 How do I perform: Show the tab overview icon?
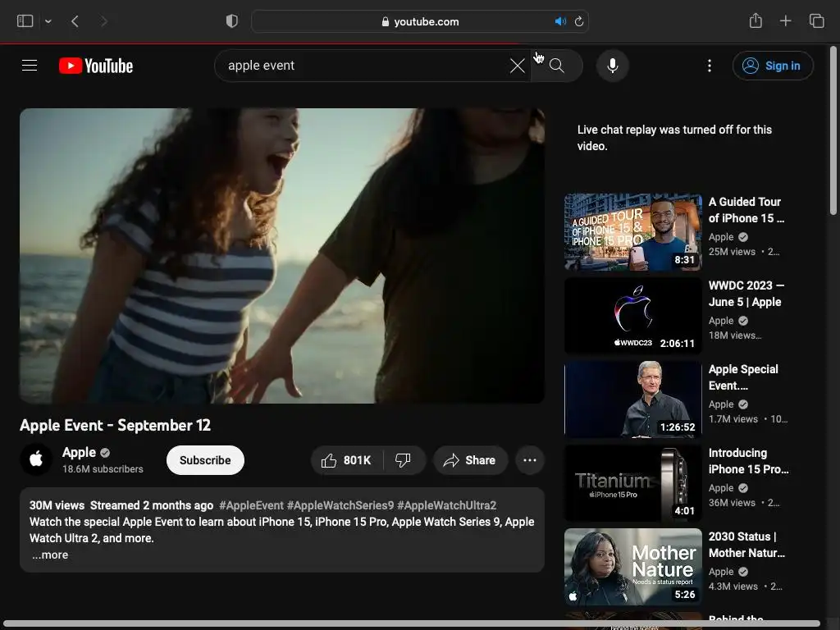tap(817, 21)
